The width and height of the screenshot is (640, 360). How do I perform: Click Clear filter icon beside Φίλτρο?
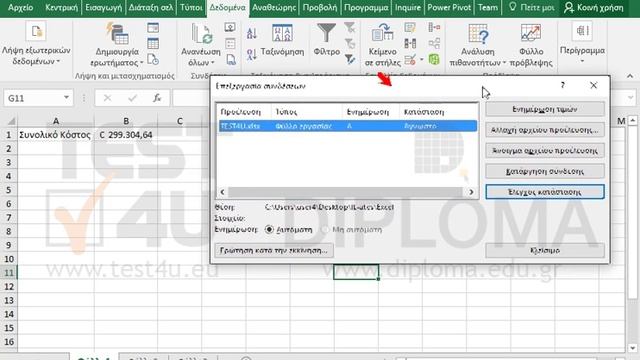pyautogui.click(x=349, y=28)
